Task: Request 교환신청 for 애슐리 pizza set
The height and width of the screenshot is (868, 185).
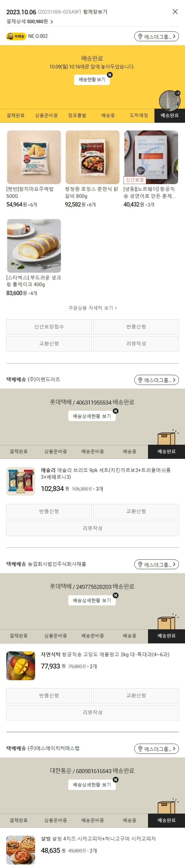Action: 136,511
